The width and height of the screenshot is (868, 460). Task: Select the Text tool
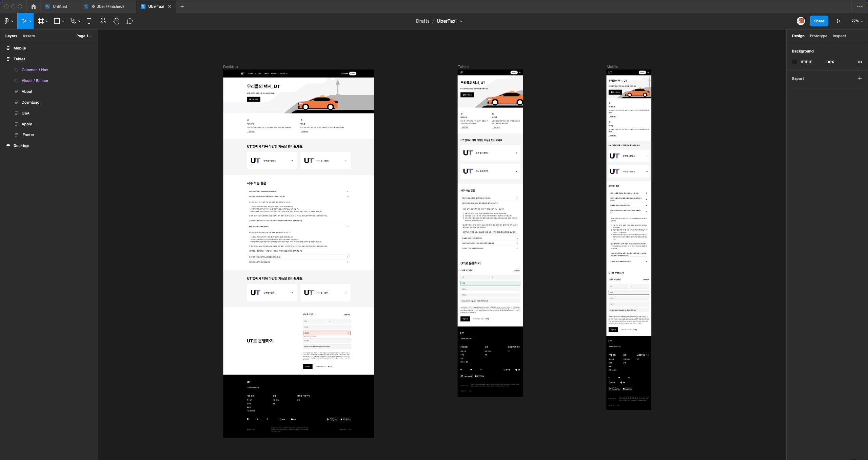[x=89, y=21]
